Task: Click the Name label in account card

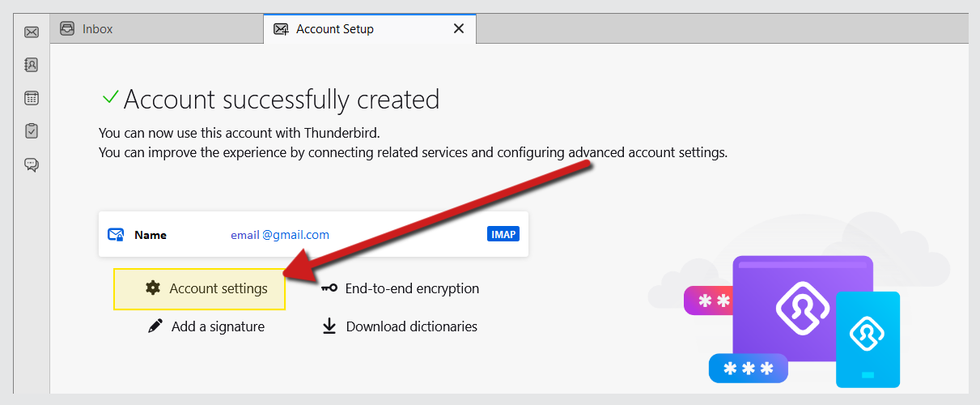Action: [151, 235]
